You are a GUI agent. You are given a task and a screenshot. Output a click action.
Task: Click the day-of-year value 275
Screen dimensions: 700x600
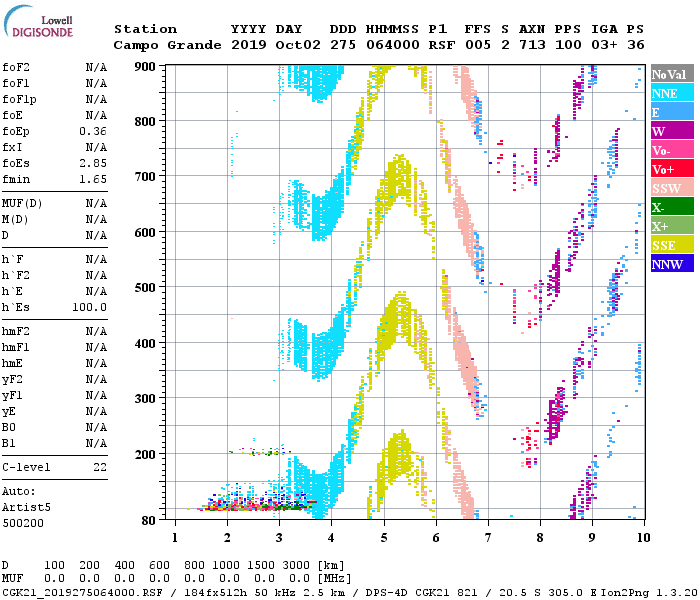coord(343,45)
